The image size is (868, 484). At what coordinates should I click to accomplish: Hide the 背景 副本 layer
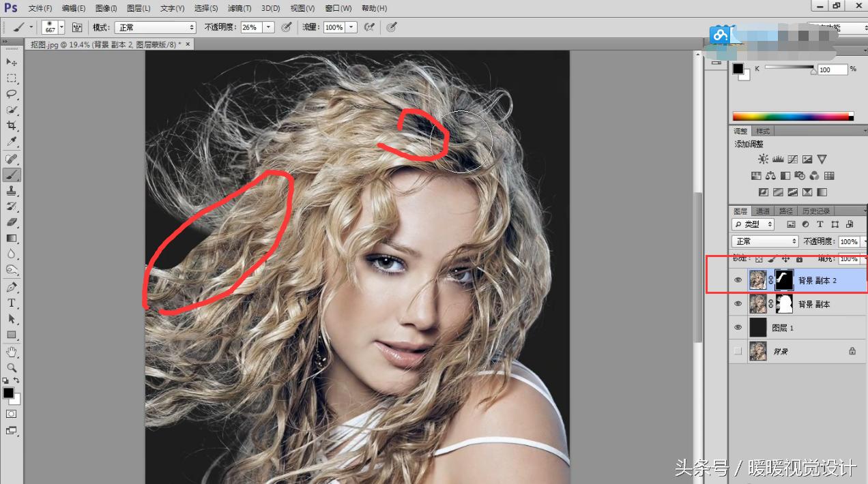click(738, 304)
